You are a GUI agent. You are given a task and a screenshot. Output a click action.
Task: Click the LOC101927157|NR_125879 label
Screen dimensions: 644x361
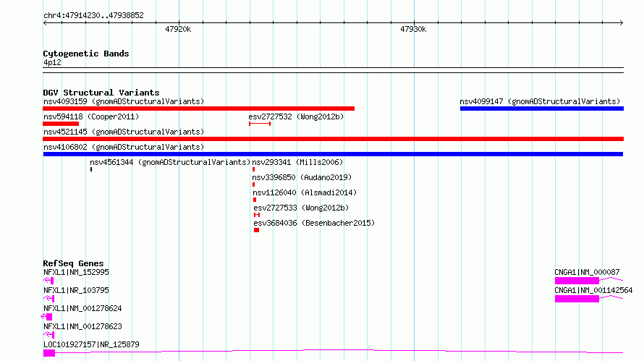click(91, 344)
